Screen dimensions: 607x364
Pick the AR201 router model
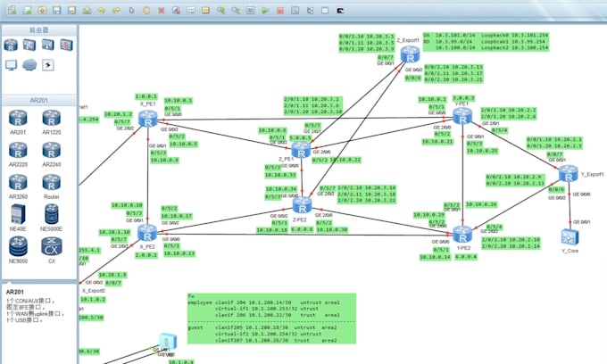coord(18,122)
